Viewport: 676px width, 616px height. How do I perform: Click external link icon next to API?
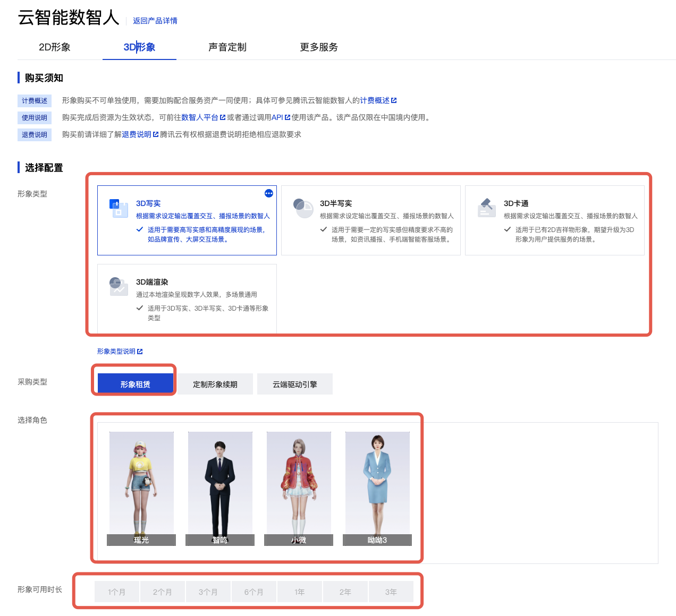click(x=288, y=117)
